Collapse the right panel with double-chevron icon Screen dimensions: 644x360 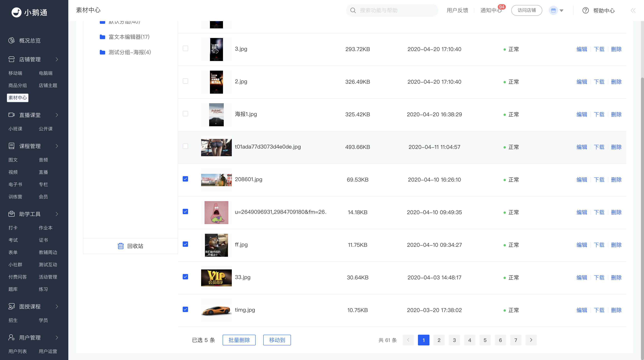point(633,10)
